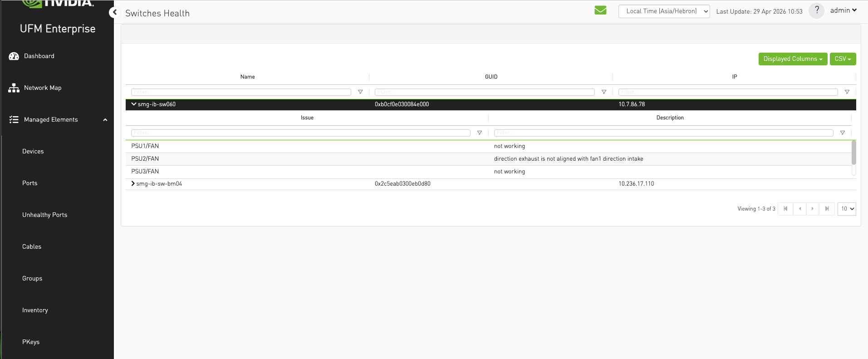Click the UFM Enterprise title
The image size is (868, 359).
point(58,29)
